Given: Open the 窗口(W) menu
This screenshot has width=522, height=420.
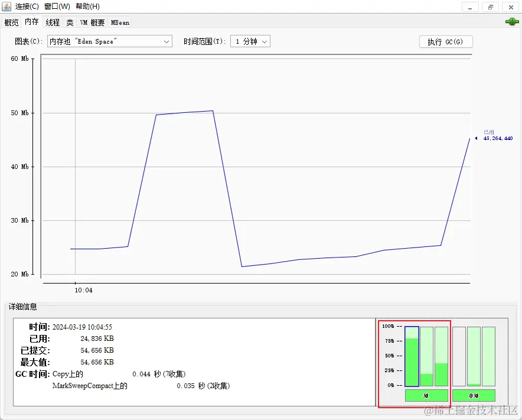Looking at the screenshot, I should [x=57, y=6].
